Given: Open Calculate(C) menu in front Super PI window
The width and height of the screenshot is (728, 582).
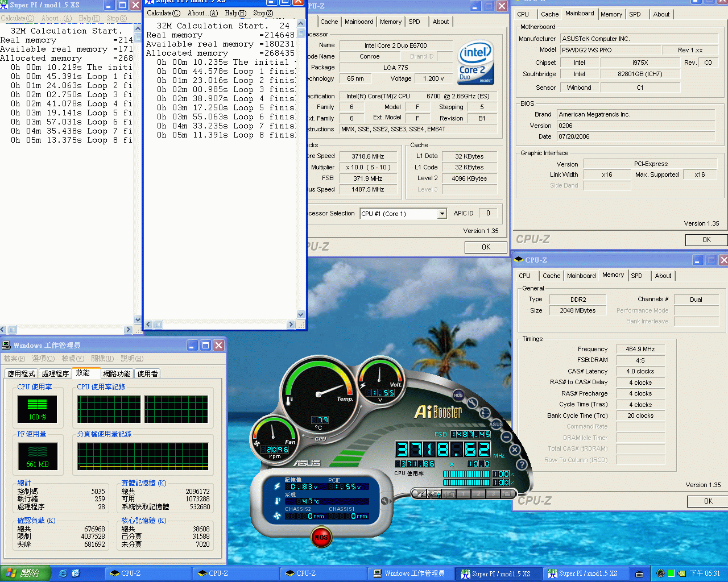Looking at the screenshot, I should click(x=163, y=13).
